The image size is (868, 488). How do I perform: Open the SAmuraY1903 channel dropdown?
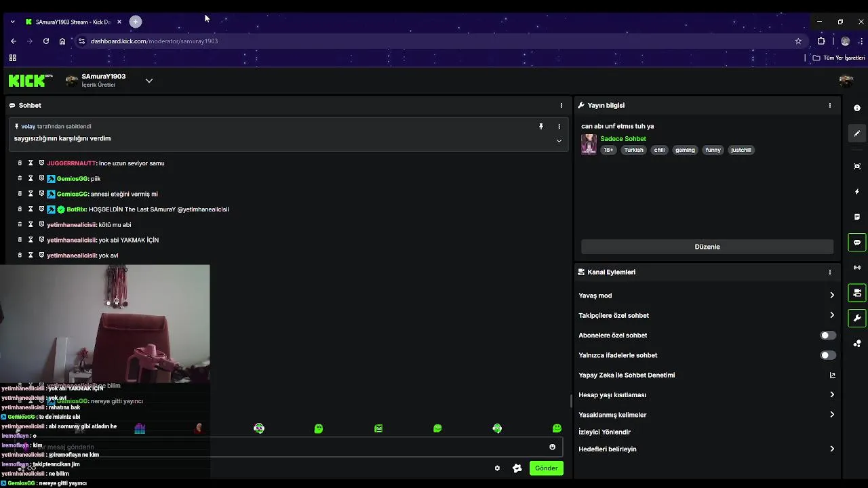click(x=149, y=81)
